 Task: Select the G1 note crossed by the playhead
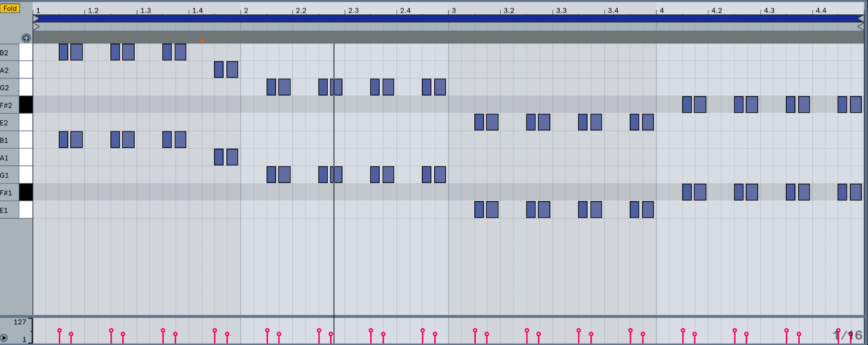click(x=336, y=175)
